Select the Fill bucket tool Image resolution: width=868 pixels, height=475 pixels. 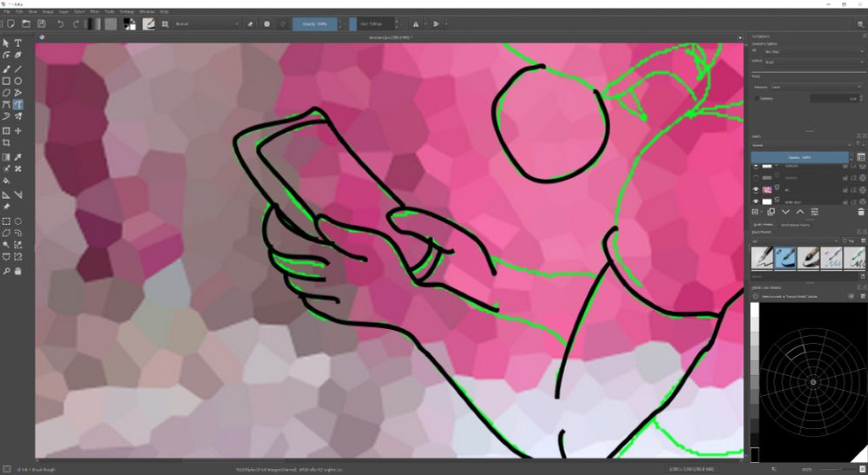(x=6, y=181)
